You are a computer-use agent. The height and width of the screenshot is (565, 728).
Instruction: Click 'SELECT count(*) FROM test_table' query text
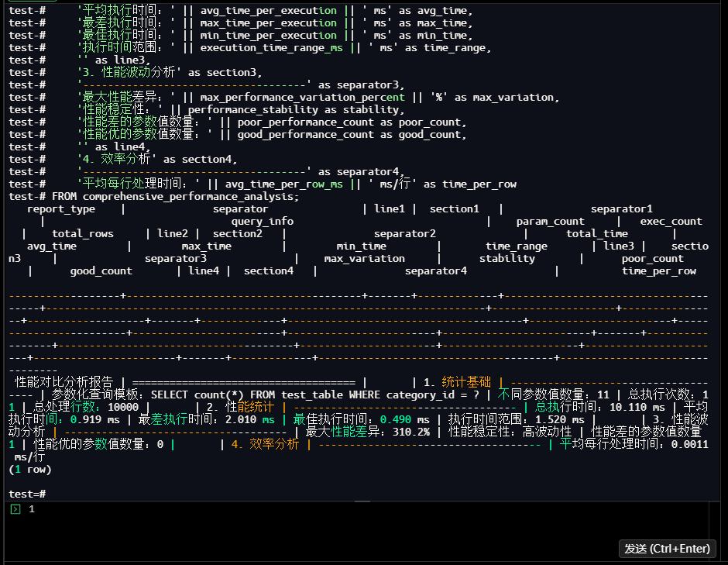(248, 394)
